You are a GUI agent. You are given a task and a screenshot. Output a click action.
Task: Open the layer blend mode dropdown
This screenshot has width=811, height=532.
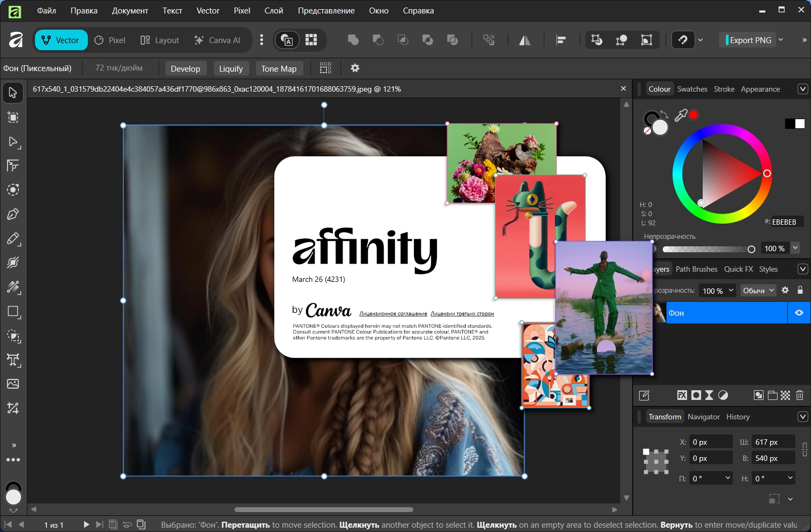[x=758, y=291]
